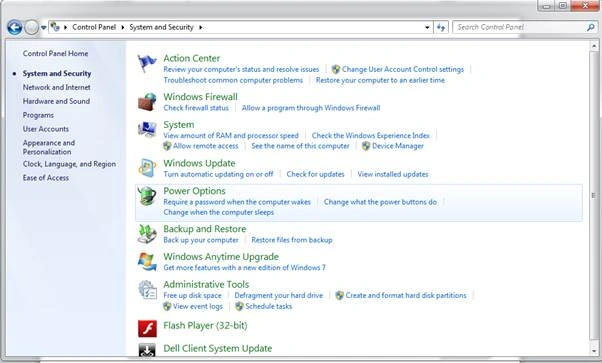
Task: Open Appearance and Personalization category
Action: 49,147
